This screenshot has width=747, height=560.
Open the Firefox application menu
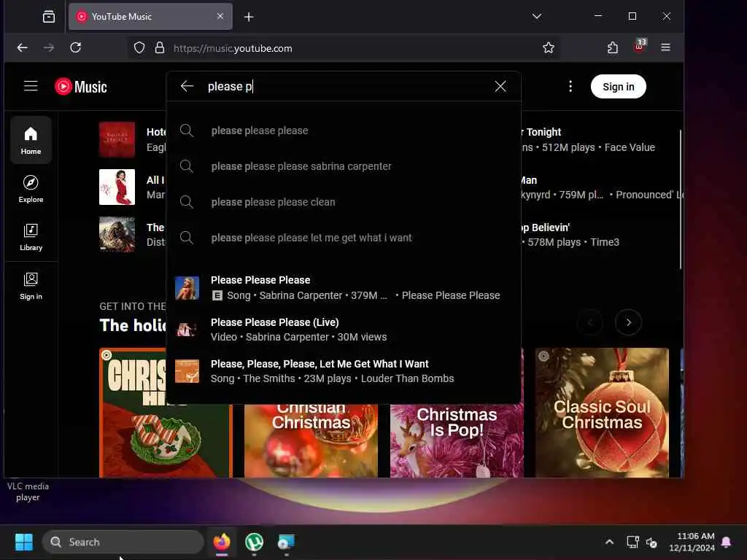pos(665,47)
